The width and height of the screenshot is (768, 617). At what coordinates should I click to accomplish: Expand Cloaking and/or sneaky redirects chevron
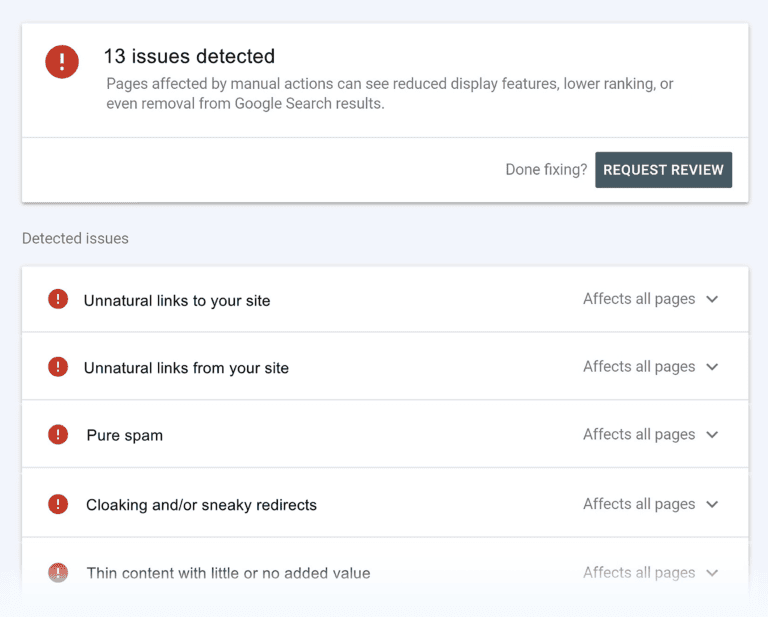[712, 504]
